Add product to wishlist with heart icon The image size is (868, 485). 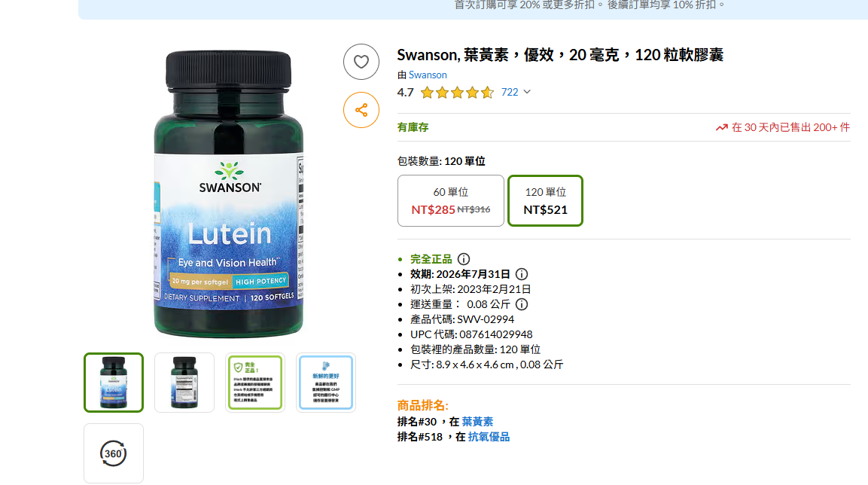[361, 62]
